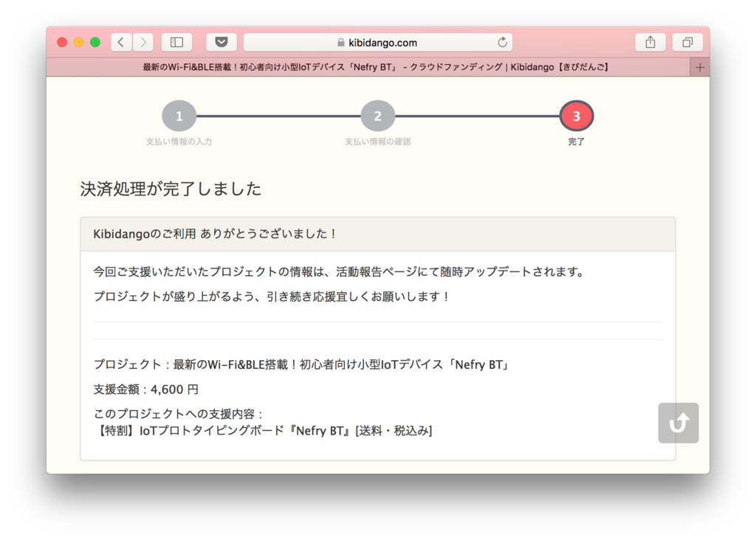Toggle the Safari sidebar button
The image size is (756, 540).
point(176,42)
